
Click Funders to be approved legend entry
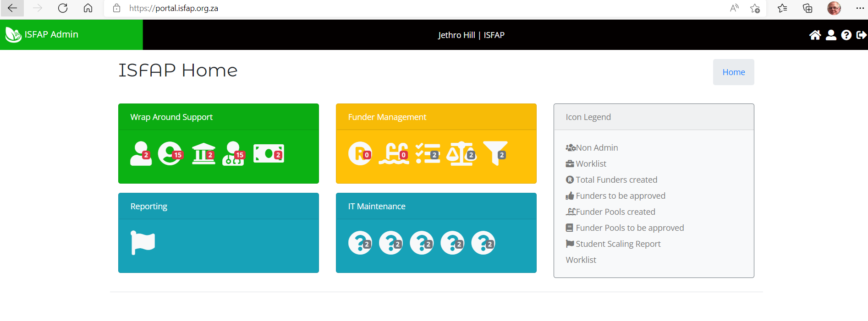615,196
